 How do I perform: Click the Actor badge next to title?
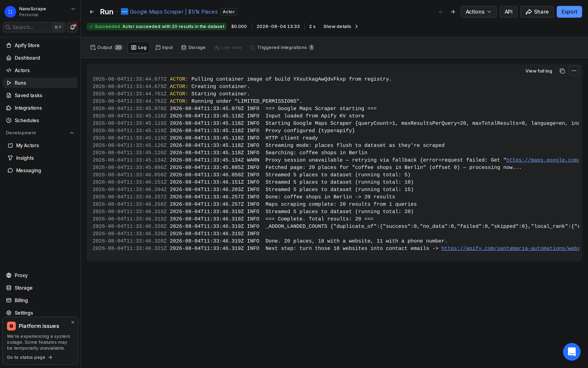pos(229,12)
